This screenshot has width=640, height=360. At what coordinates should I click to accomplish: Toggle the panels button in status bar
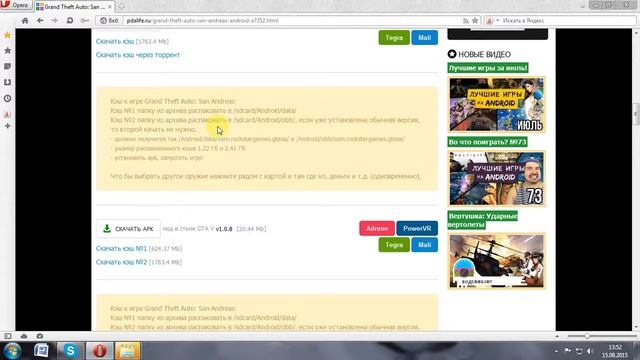pyautogui.click(x=8, y=336)
